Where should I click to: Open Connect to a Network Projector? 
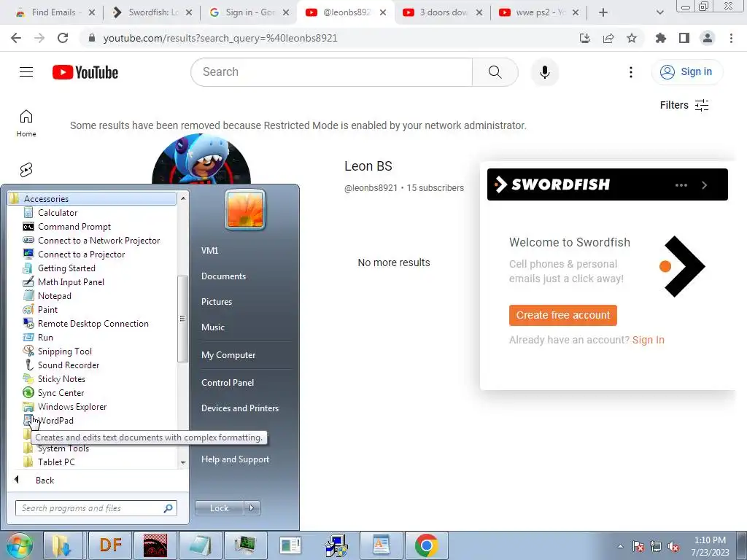98,241
